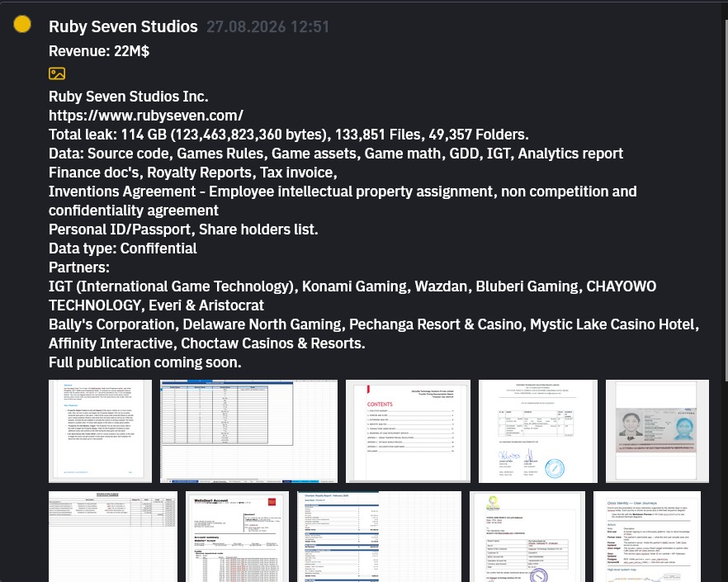Open the Royalty Report February thumbnail
Viewport: 728px width, 582px height.
(x=380, y=537)
